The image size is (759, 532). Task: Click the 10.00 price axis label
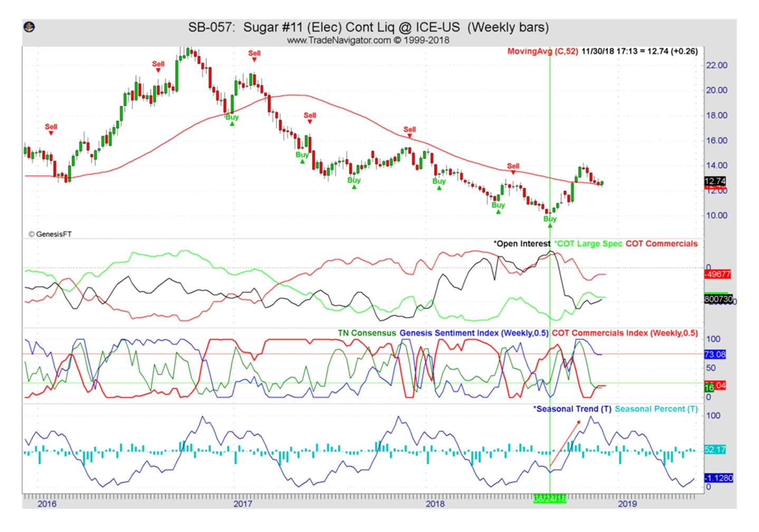coord(717,215)
